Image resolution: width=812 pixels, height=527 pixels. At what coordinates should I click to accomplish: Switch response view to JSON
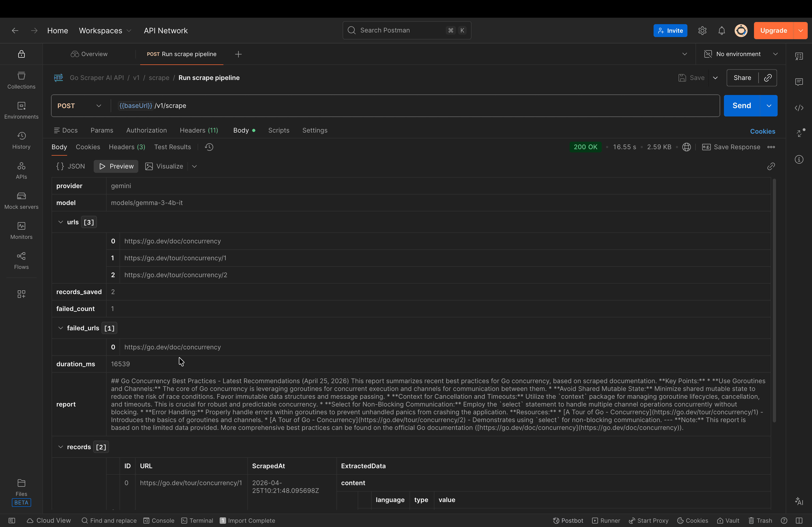click(71, 166)
